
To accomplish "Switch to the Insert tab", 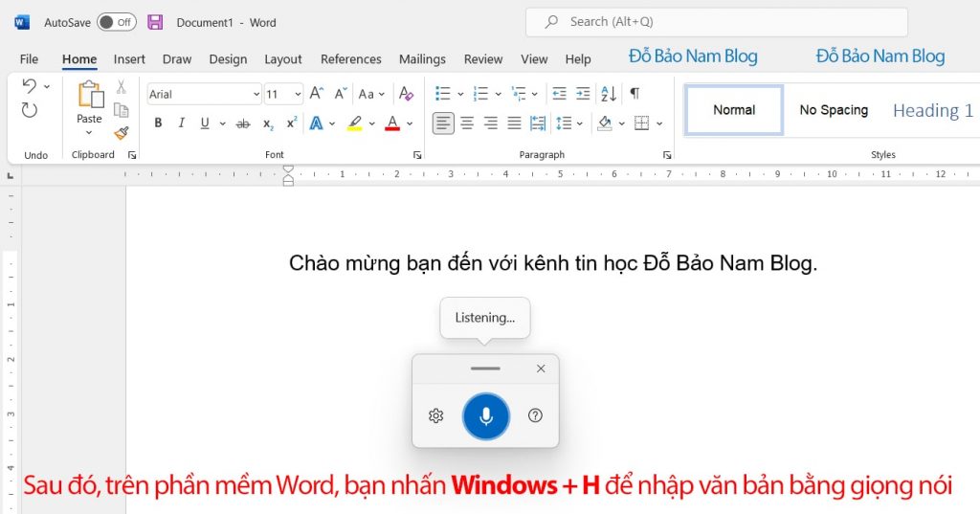I will [129, 59].
